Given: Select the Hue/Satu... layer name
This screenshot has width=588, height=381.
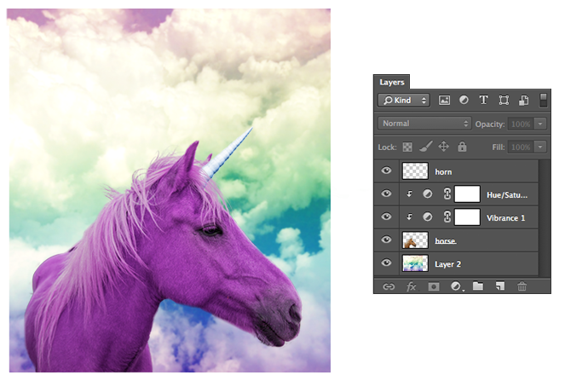Looking at the screenshot, I should (507, 195).
